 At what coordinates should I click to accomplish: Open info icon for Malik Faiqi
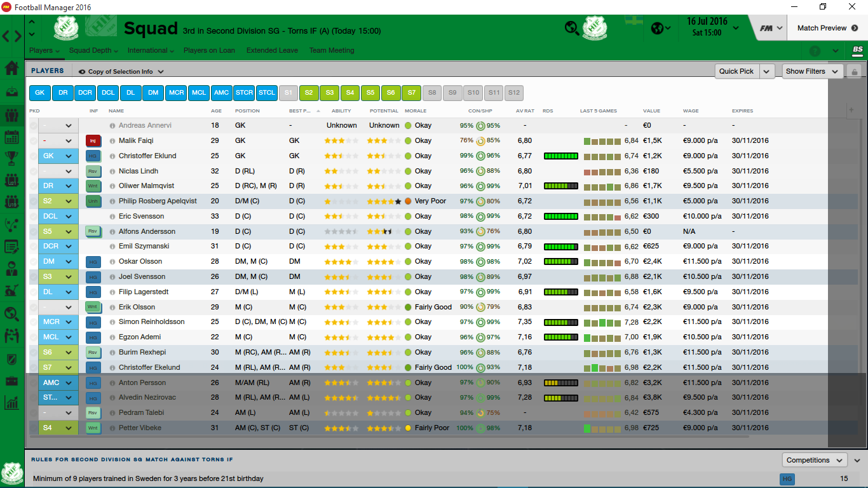[x=112, y=141]
